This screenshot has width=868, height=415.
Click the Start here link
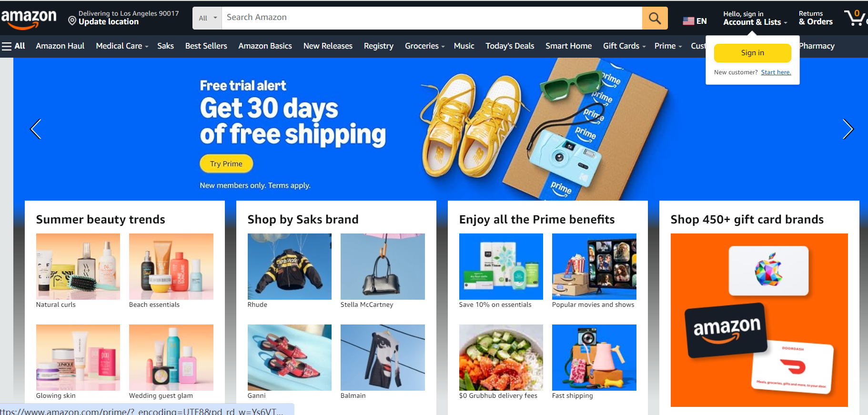(776, 72)
